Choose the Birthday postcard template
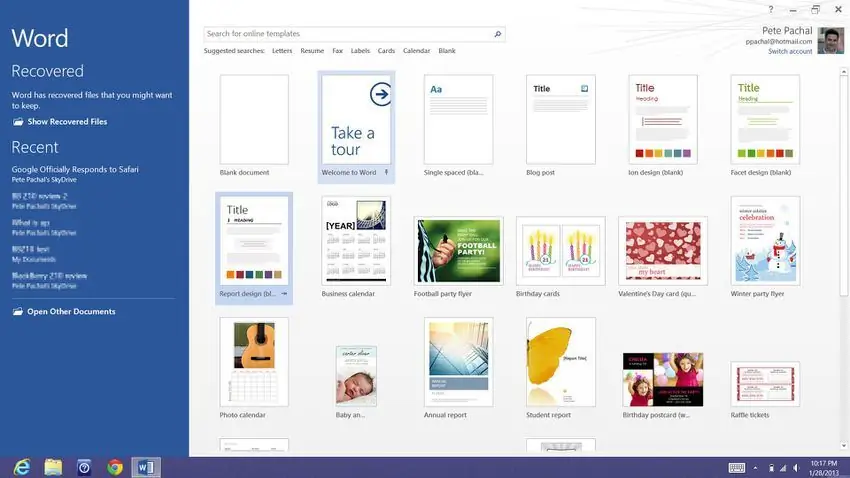850x478 pixels. point(663,379)
